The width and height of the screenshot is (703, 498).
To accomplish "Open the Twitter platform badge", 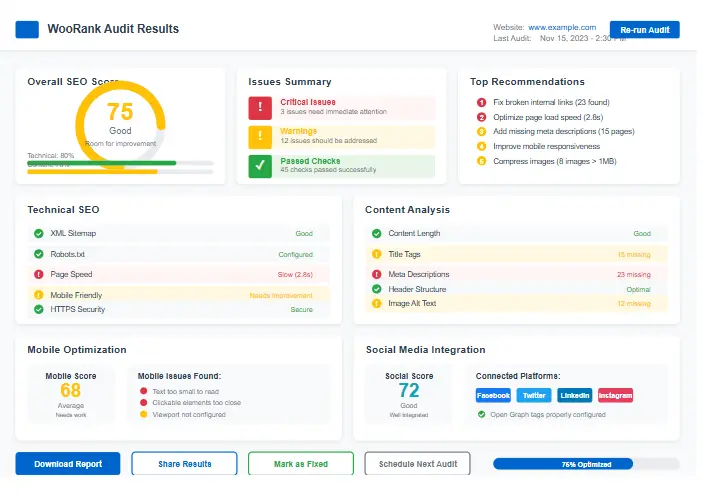I will pyautogui.click(x=534, y=395).
